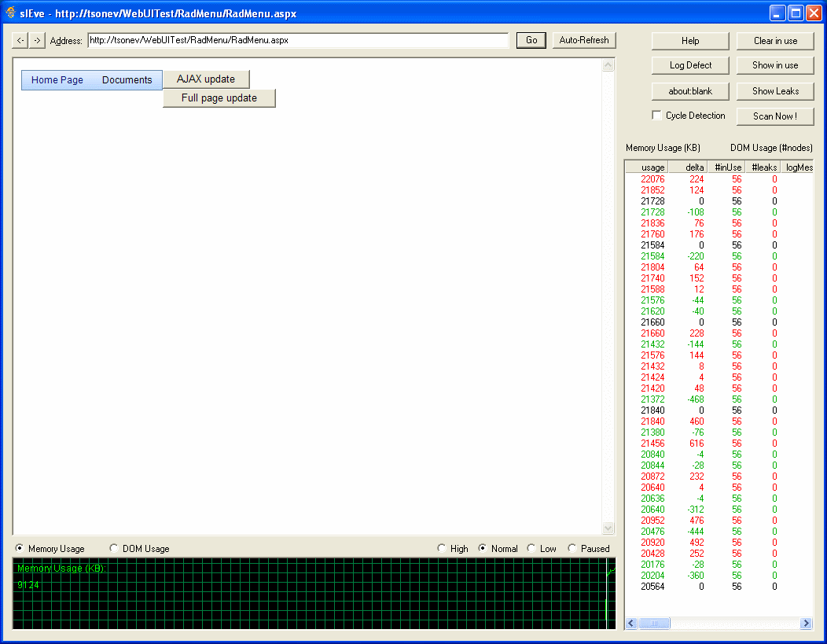Maximize the sIEve window
Screen dimensions: 827x644
coord(796,13)
